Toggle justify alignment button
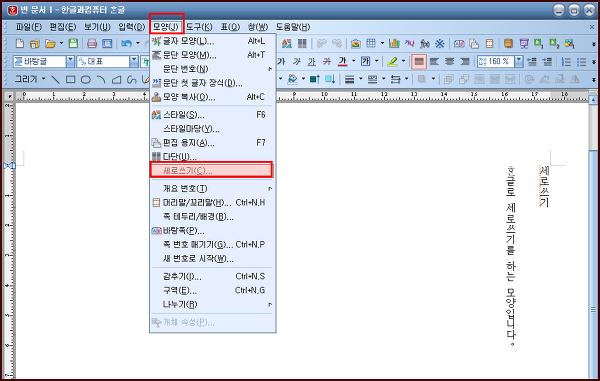Image resolution: width=600 pixels, height=381 pixels. click(x=419, y=62)
